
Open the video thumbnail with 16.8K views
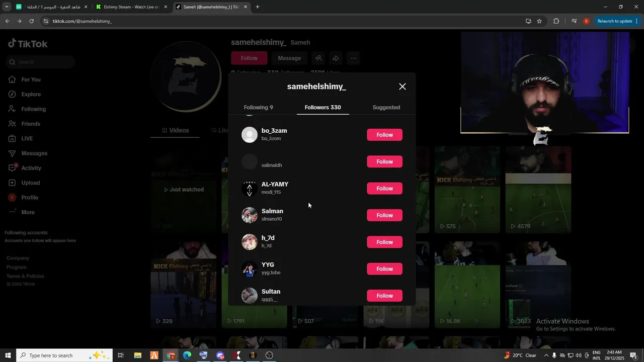(467, 285)
